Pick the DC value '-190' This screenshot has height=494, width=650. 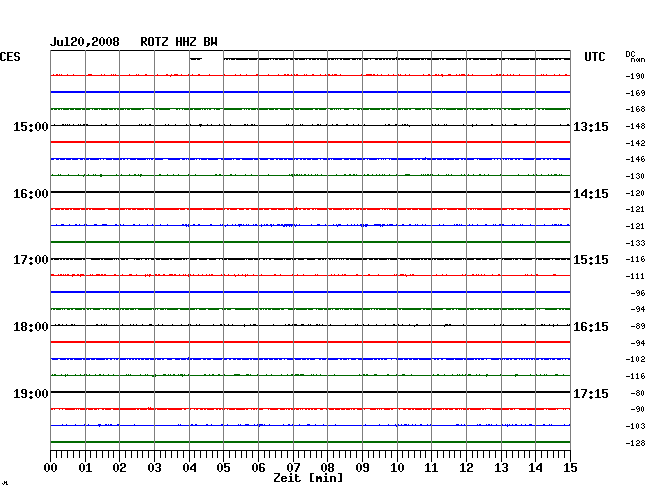635,76
